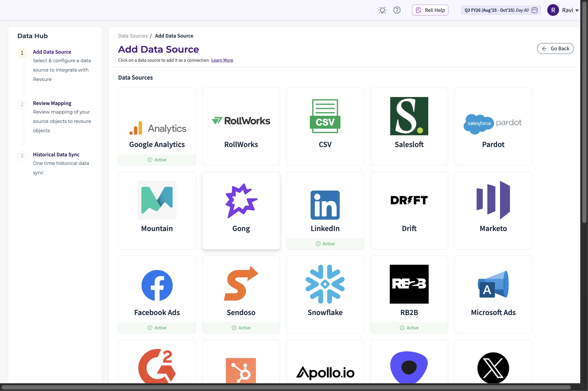Choose the Snowflake data source logo
Viewport: 588px width, 391px height.
pos(325,284)
